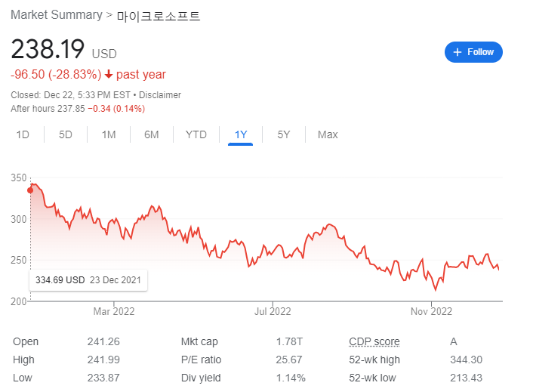Select the 1M time range
This screenshot has height=392, width=533.
(109, 134)
